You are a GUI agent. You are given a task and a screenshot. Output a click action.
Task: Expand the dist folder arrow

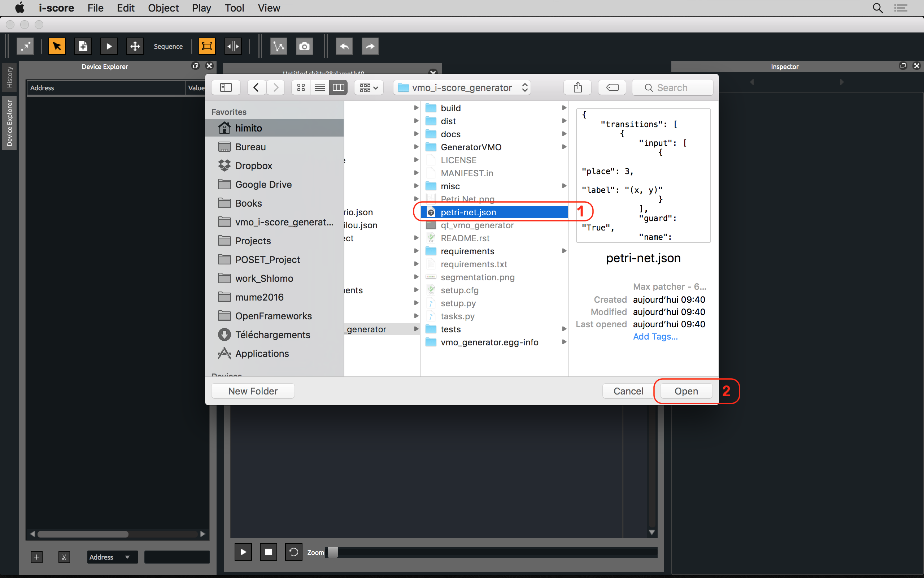[x=564, y=121]
